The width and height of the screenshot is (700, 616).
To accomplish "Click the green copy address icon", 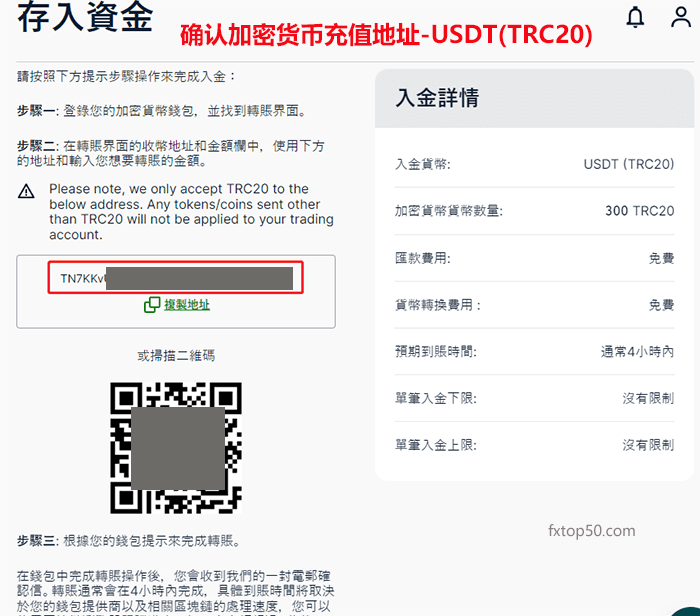I will (x=152, y=305).
